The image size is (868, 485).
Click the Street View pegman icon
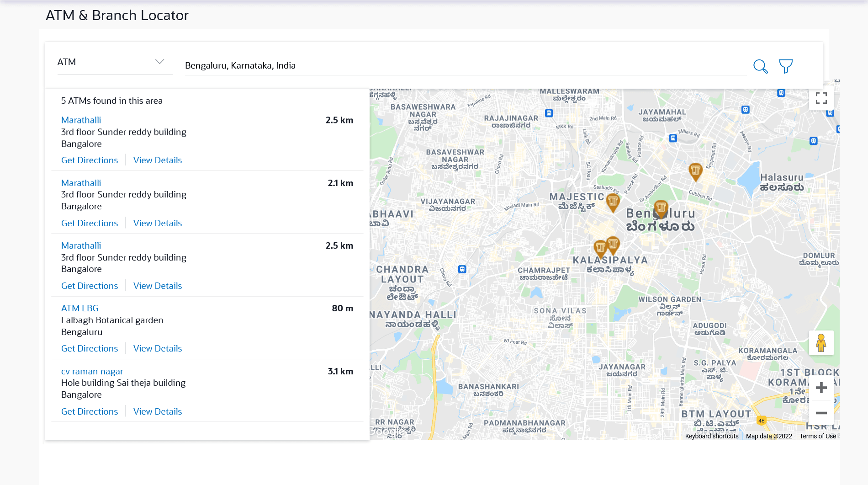(821, 343)
